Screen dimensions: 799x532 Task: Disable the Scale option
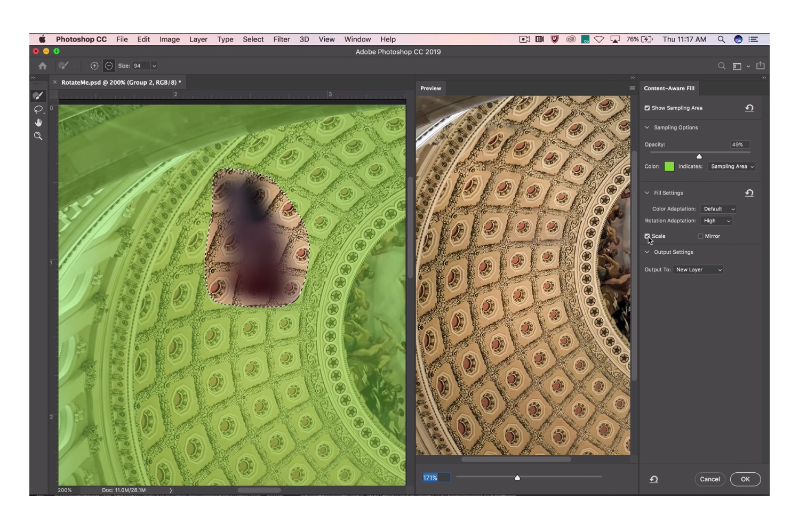pos(648,236)
